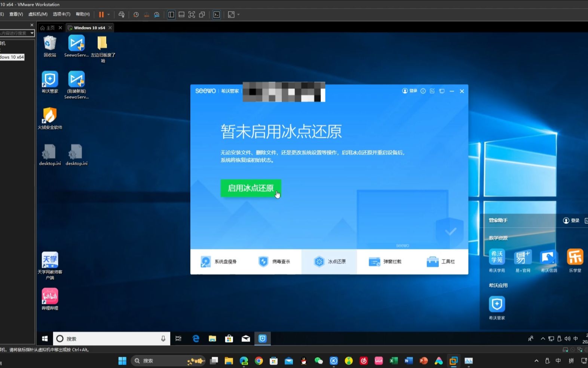Click the stretch guest display icon
This screenshot has width=588, height=368.
[x=232, y=15]
